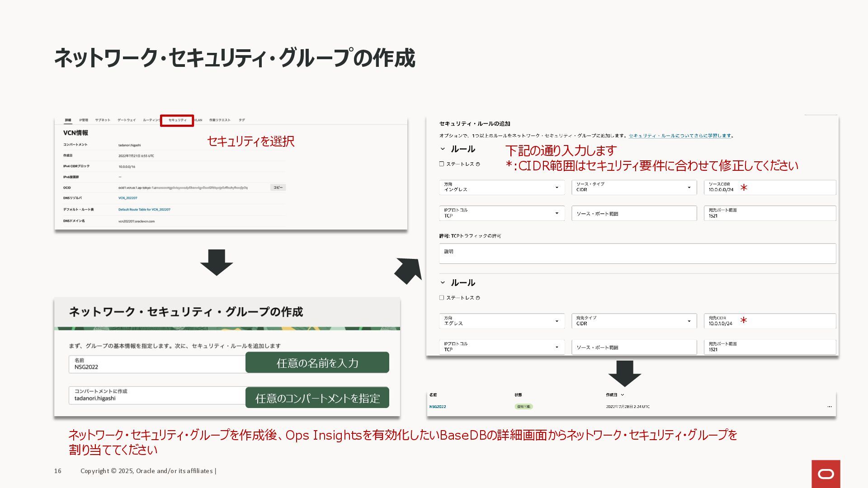868x488 pixels.
Task: Switch to the ルーティング tab
Action: coord(151,120)
